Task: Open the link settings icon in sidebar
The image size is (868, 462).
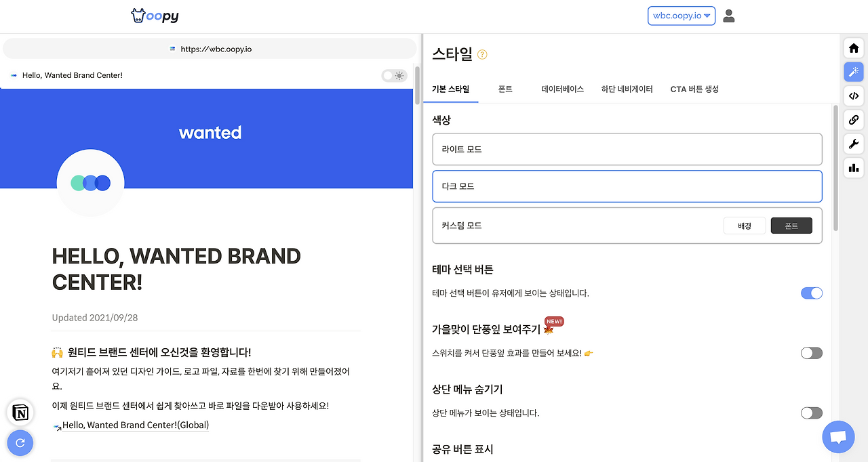Action: pos(854,120)
